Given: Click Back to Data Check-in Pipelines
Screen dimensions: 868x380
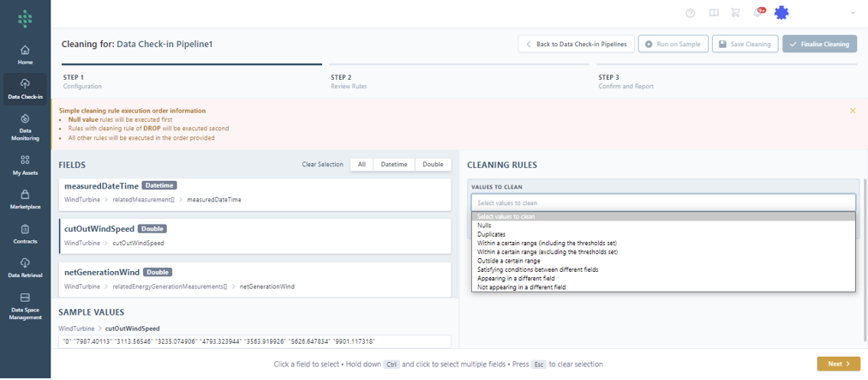Looking at the screenshot, I should [576, 44].
